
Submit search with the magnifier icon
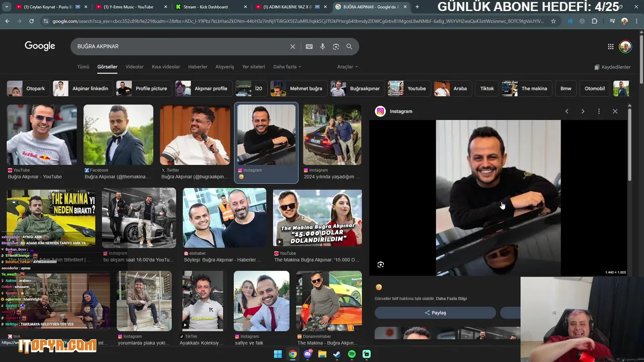[349, 46]
